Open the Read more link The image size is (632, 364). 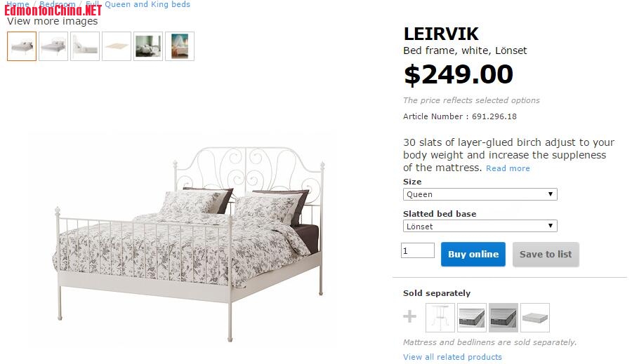508,168
